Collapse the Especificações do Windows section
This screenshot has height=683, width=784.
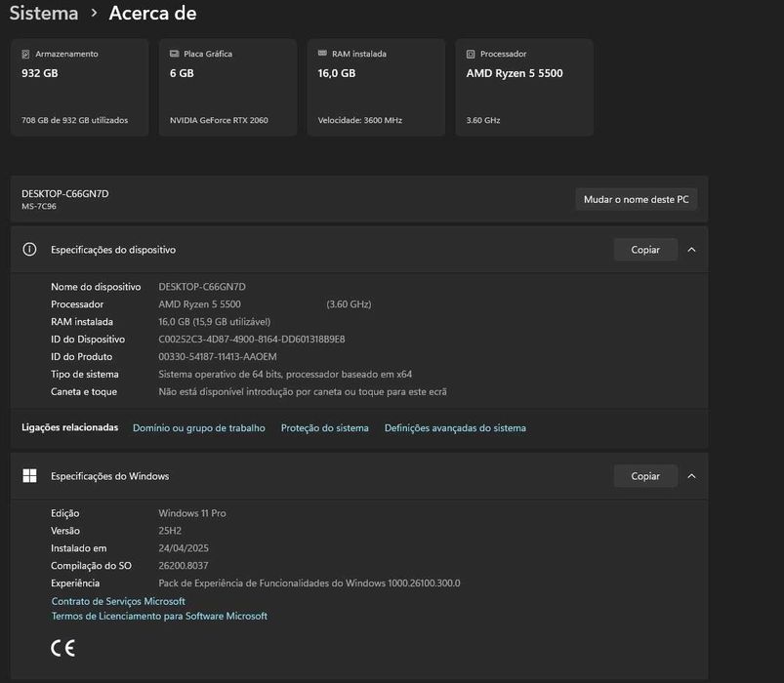tap(691, 476)
